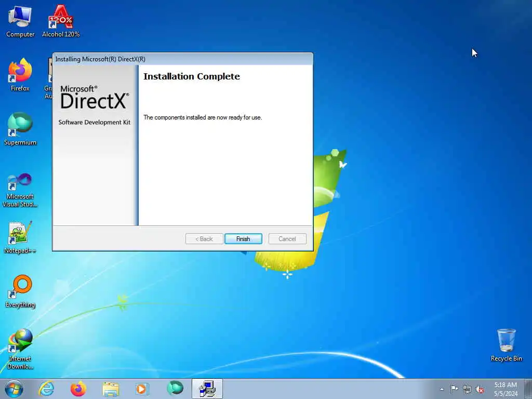Screen dimensions: 532x399
Task: Click the Cancel button in DirectX installer
Action: [287, 239]
